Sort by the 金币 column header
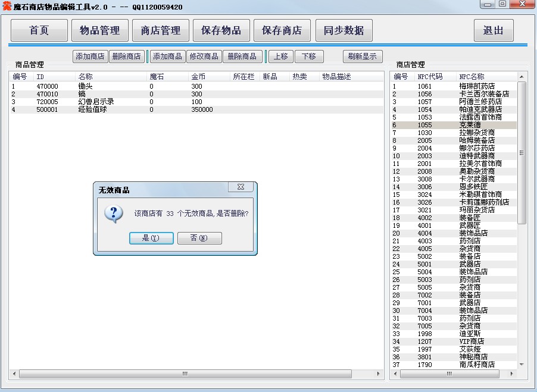 point(198,77)
